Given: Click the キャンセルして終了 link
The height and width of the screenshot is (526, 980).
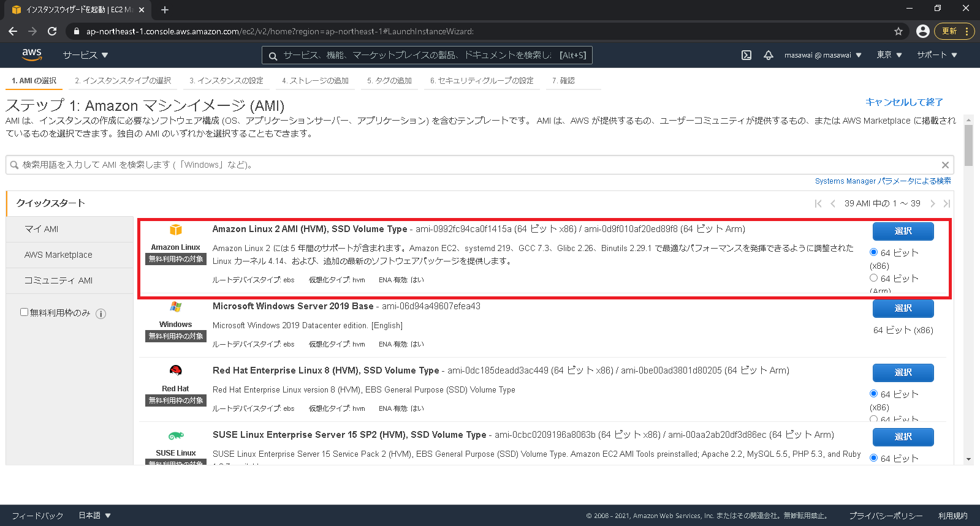Looking at the screenshot, I should pyautogui.click(x=904, y=102).
